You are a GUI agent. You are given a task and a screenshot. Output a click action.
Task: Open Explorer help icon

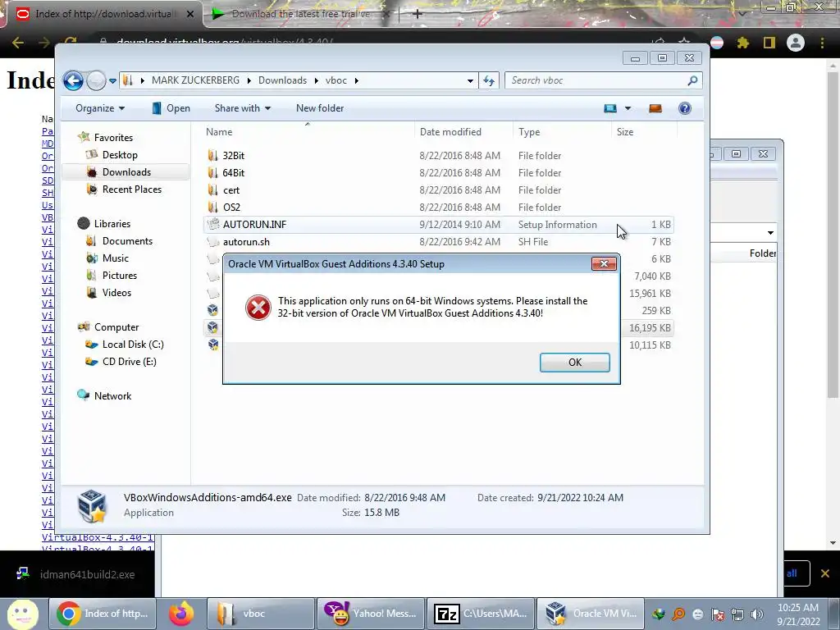(685, 109)
